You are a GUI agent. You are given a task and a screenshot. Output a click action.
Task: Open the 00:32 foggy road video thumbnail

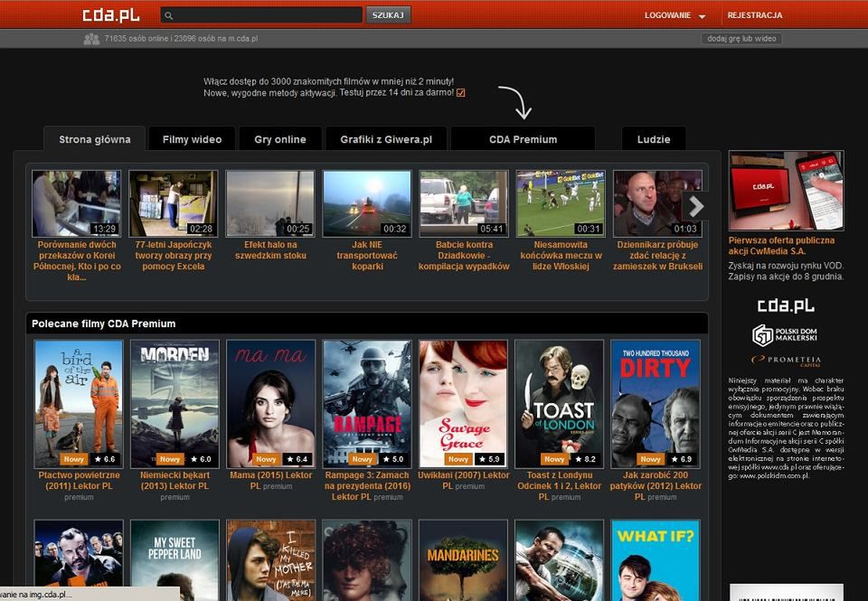[x=367, y=203]
